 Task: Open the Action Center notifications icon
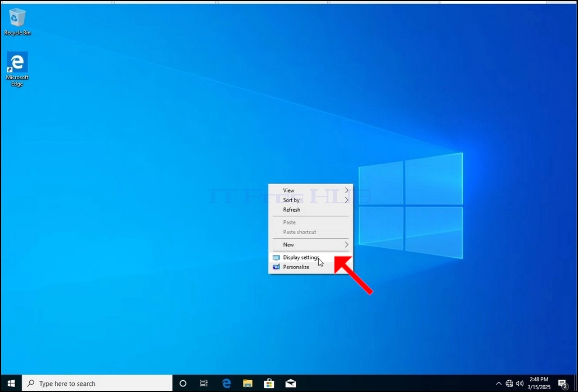click(562, 384)
